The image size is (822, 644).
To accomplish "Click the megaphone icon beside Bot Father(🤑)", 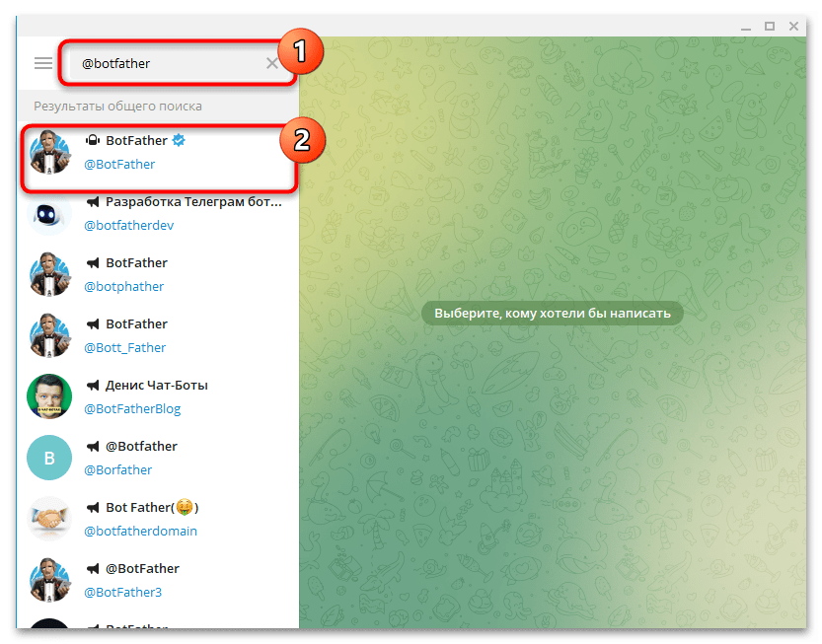I will tap(93, 507).
